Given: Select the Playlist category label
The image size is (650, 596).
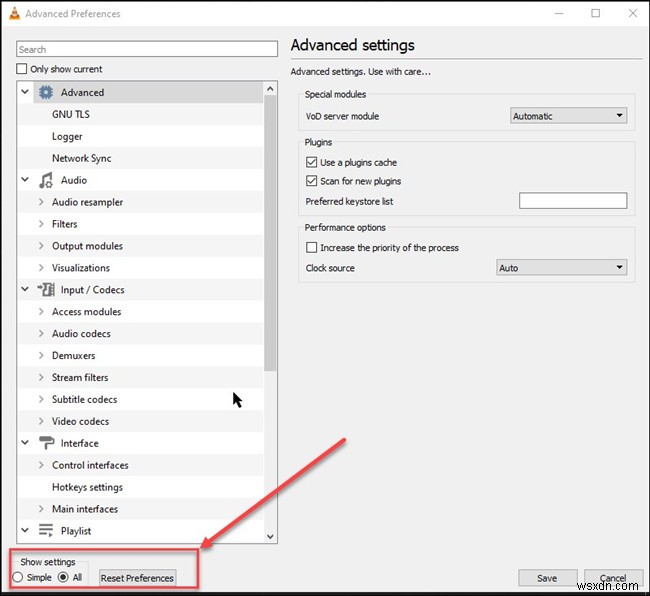Looking at the screenshot, I should click(76, 531).
